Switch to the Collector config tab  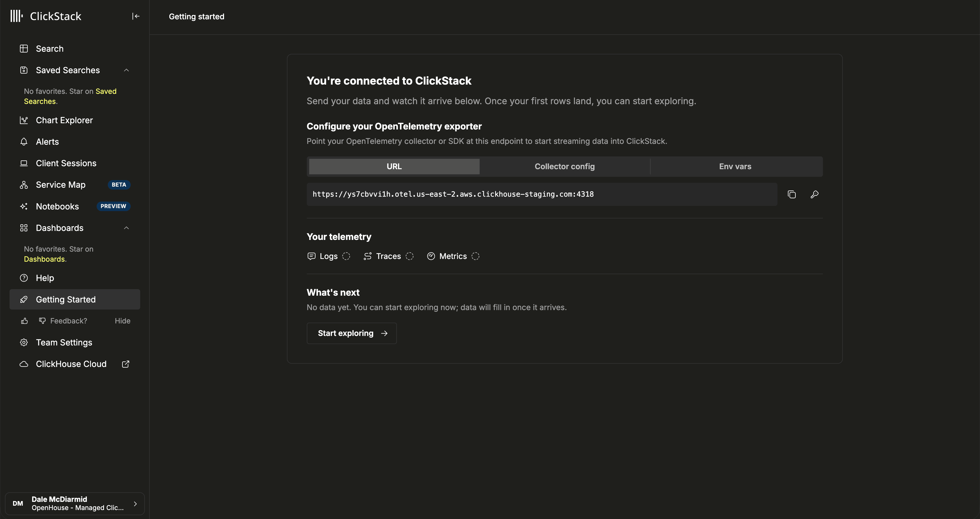point(565,166)
